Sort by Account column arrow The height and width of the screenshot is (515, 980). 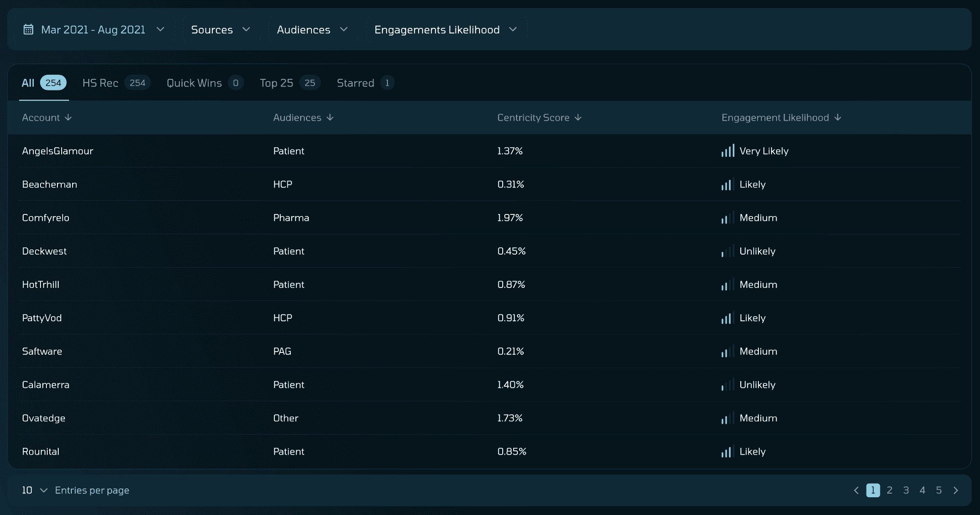coord(68,117)
